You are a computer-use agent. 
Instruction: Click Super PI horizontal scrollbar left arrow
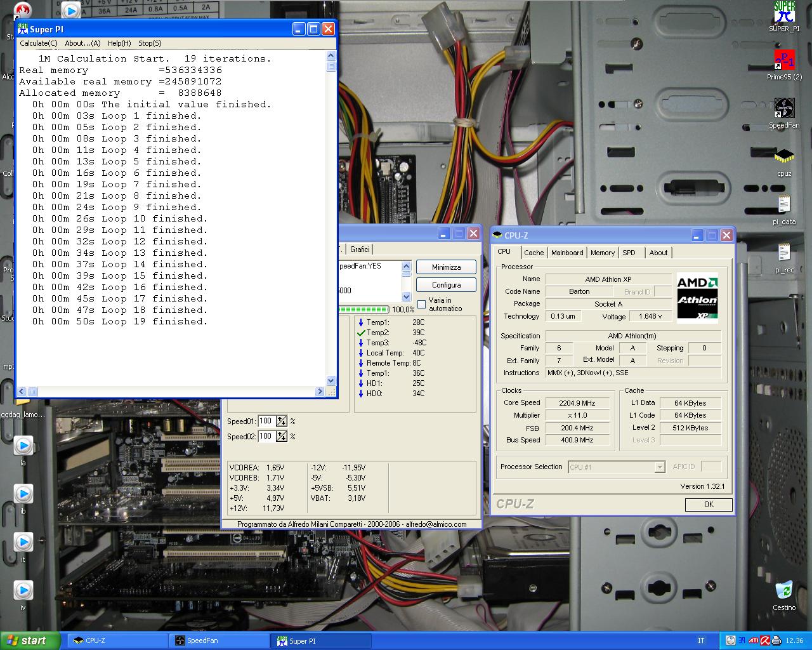point(21,392)
